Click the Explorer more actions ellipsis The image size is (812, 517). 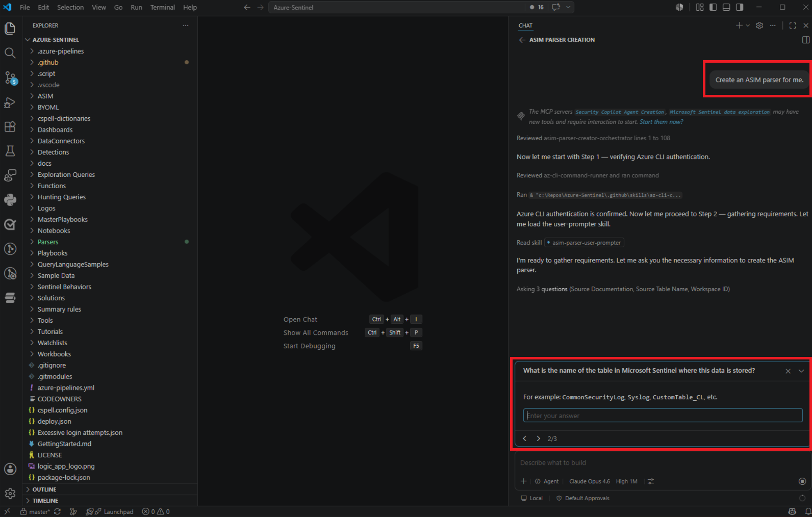(x=186, y=25)
